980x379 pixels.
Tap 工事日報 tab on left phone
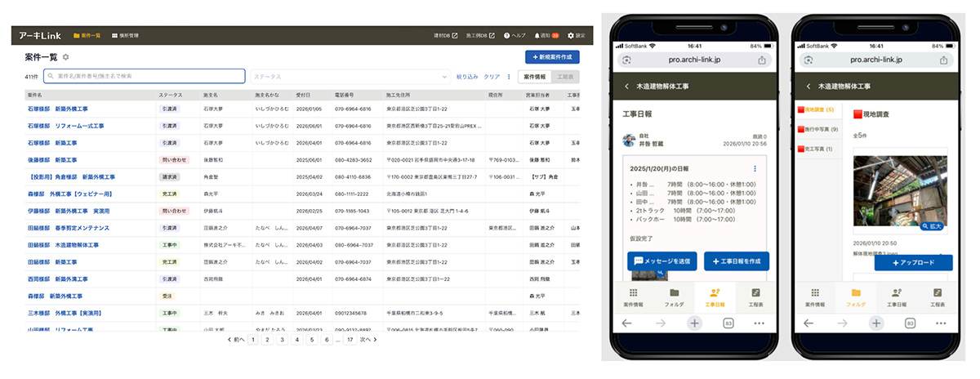tap(715, 297)
